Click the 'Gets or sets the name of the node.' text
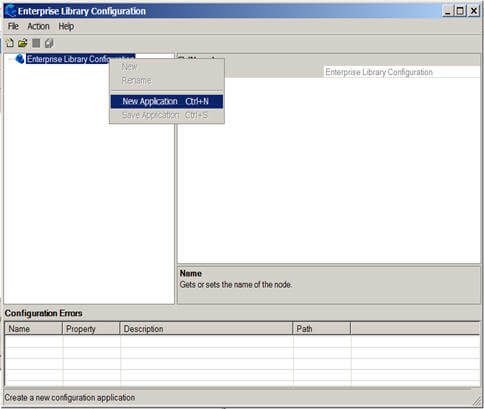 pyautogui.click(x=236, y=285)
